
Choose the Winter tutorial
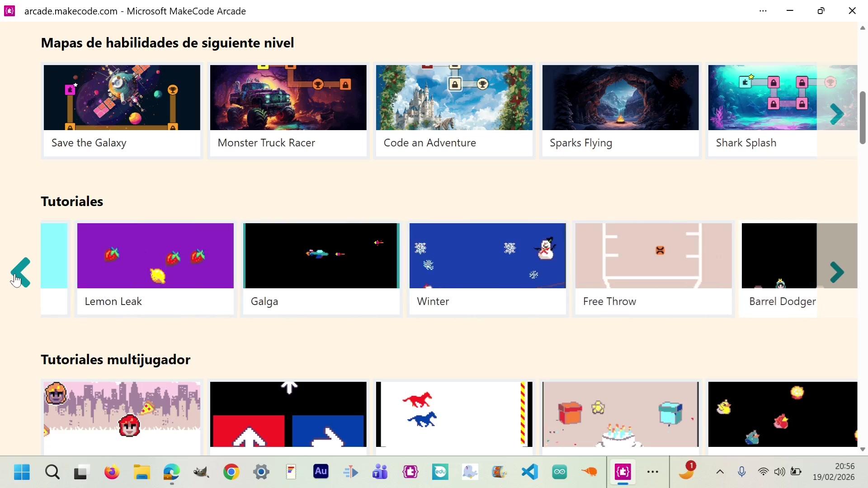click(487, 268)
